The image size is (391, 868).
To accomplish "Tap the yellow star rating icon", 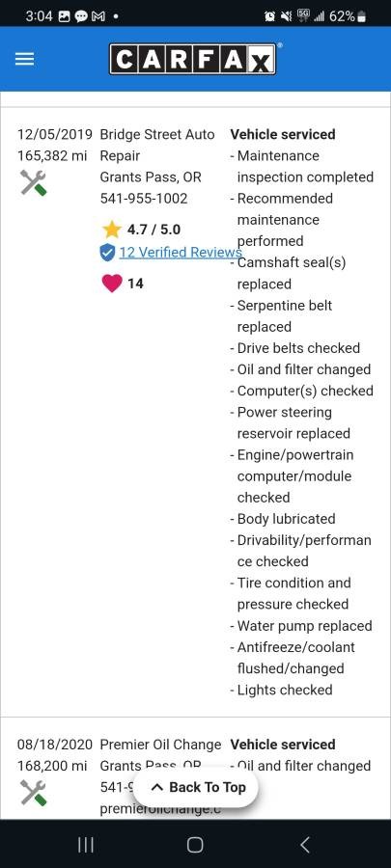I will point(111,230).
